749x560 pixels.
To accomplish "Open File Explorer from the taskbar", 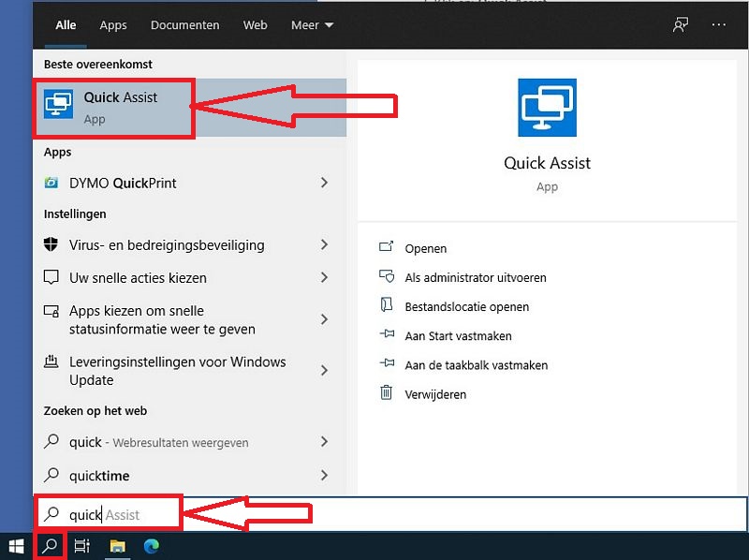I will pyautogui.click(x=117, y=545).
